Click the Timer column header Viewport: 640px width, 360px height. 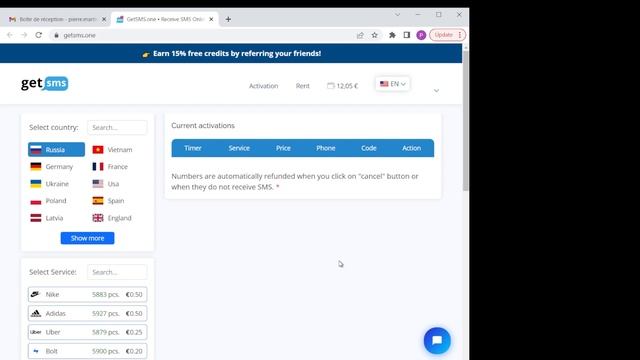click(193, 148)
